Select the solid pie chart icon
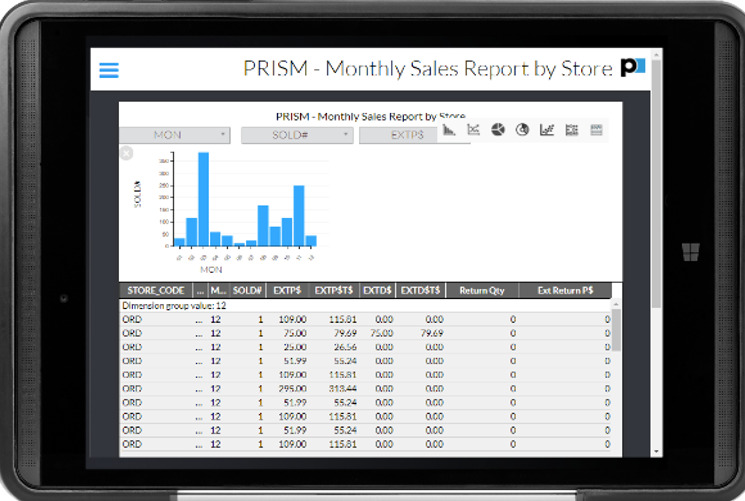Screen dimensions: 745x501 (x=498, y=130)
